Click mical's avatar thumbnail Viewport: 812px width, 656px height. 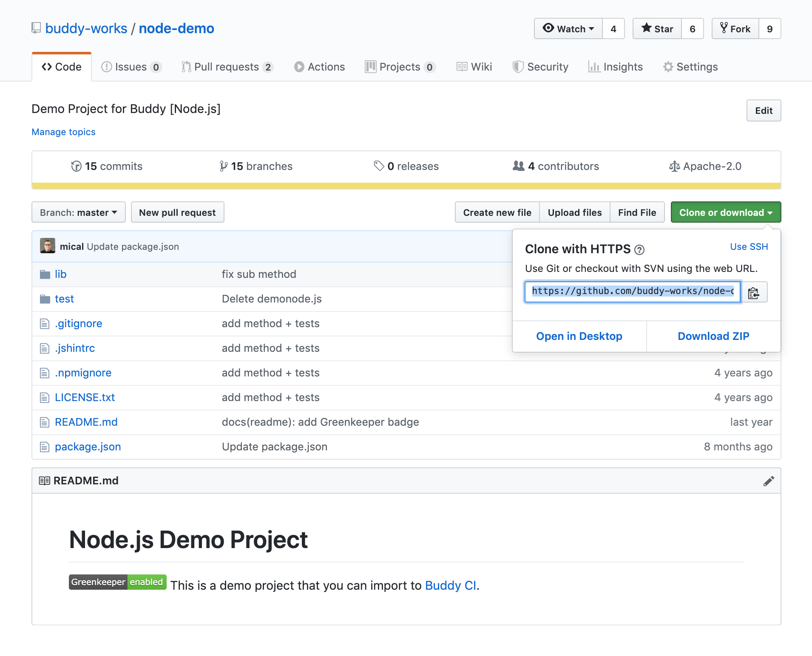48,246
